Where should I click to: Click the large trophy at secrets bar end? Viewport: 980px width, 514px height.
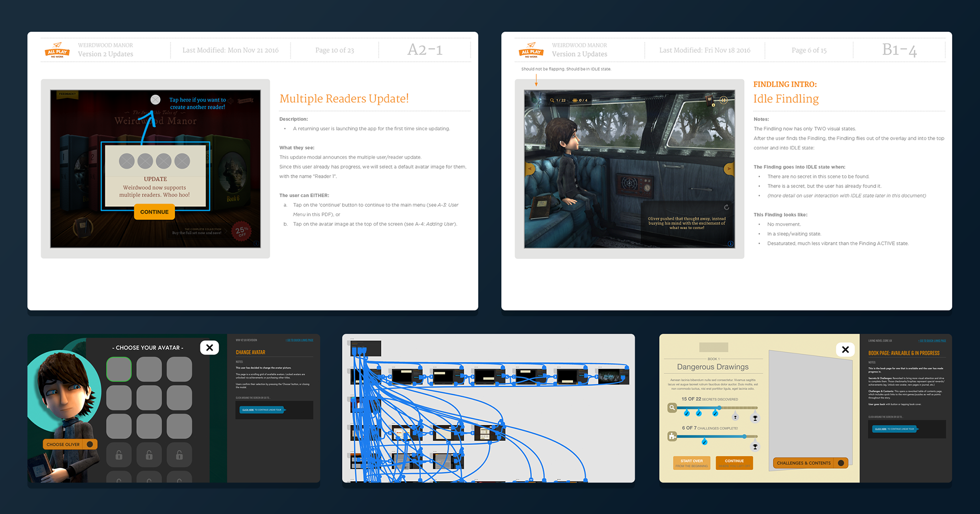point(755,418)
